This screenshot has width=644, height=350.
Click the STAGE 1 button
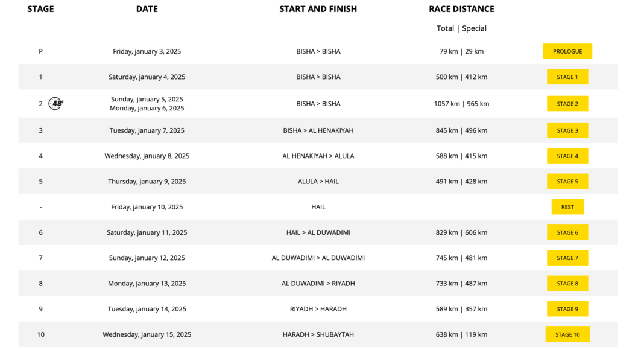pos(567,77)
